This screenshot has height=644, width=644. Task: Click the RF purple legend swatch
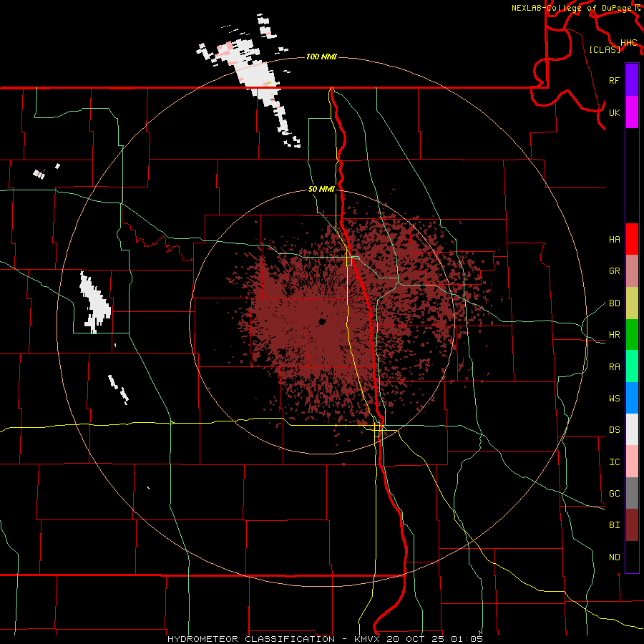(632, 80)
